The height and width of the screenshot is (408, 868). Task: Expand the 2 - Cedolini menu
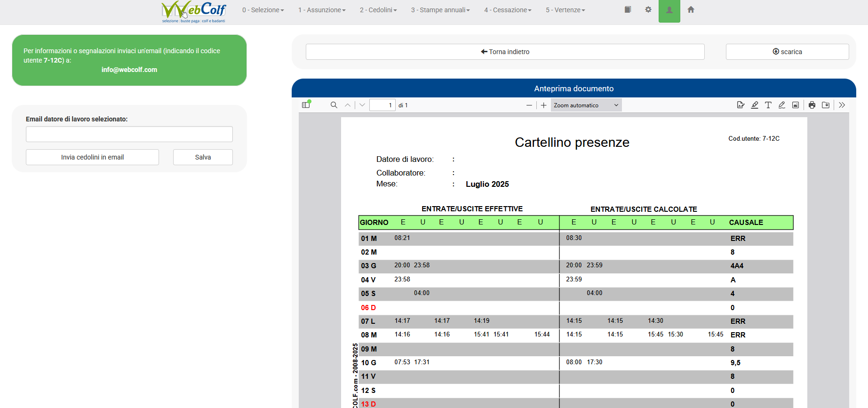point(378,10)
